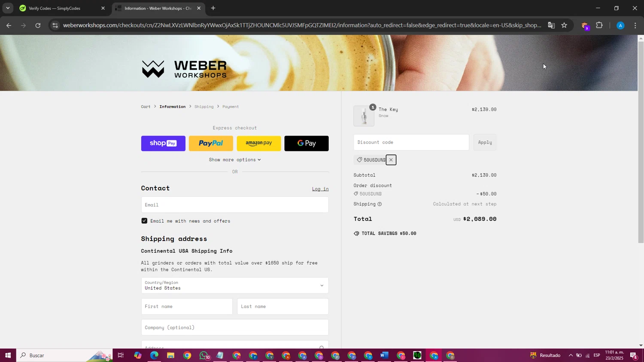View site information icon in address bar
This screenshot has height=362, width=644.
[55, 25]
